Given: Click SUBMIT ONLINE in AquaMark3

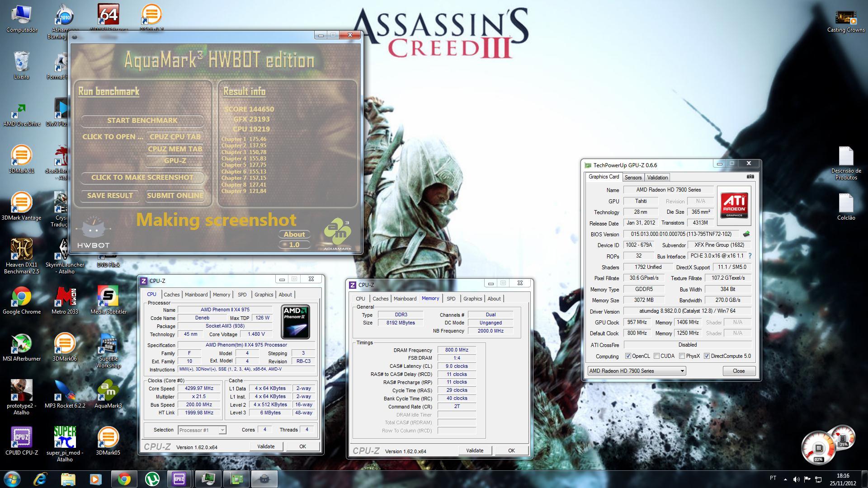Looking at the screenshot, I should (175, 196).
